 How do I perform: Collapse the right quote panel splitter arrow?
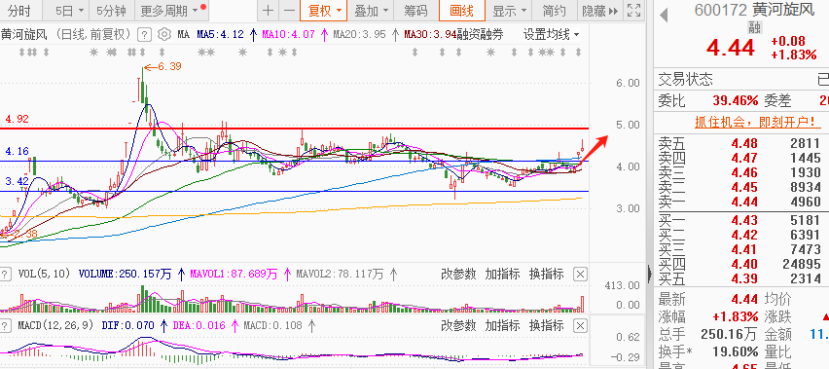tap(650, 274)
